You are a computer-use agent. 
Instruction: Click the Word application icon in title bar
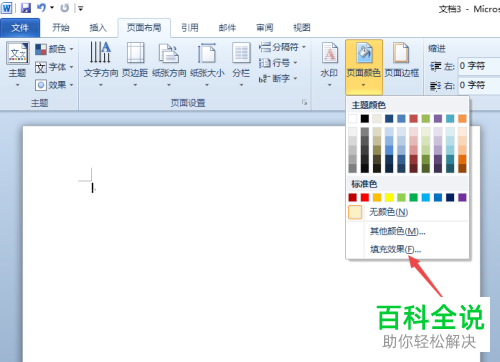(7, 8)
